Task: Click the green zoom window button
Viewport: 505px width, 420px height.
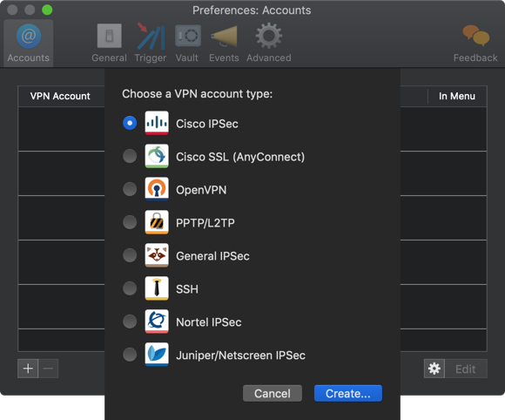Action: click(x=47, y=10)
